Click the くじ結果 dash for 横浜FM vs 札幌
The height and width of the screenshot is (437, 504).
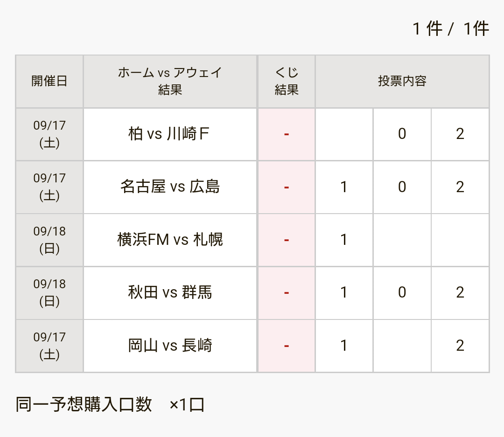click(x=287, y=240)
